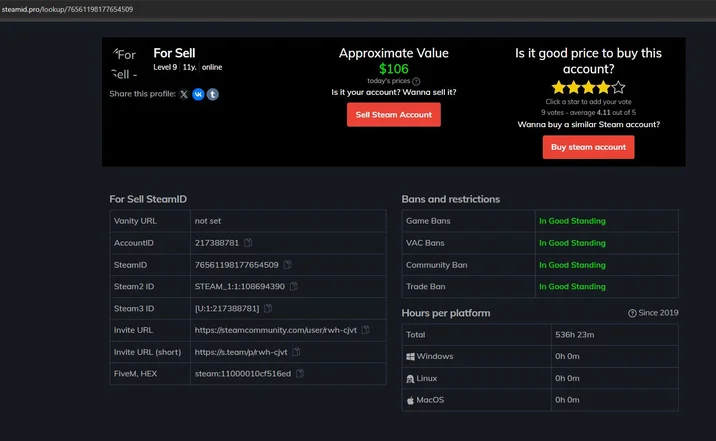The image size is (716, 441).
Task: Copy the Invite URL
Action: click(x=365, y=330)
